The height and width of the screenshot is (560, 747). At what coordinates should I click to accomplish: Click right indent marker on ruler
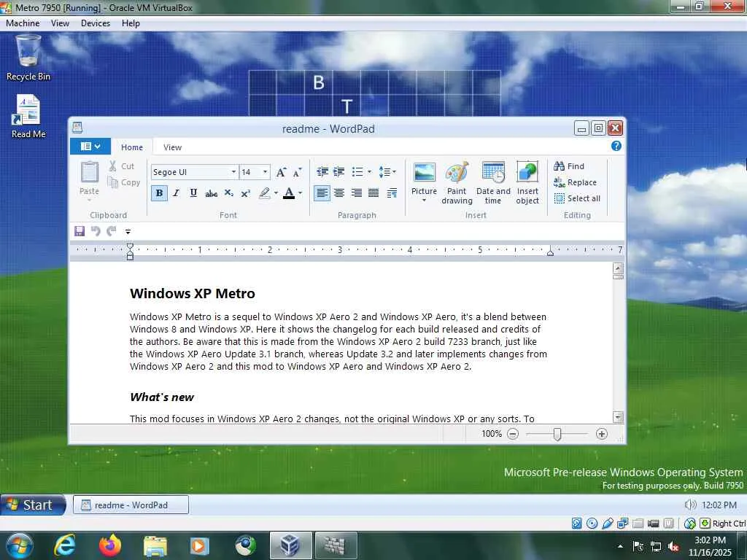550,253
